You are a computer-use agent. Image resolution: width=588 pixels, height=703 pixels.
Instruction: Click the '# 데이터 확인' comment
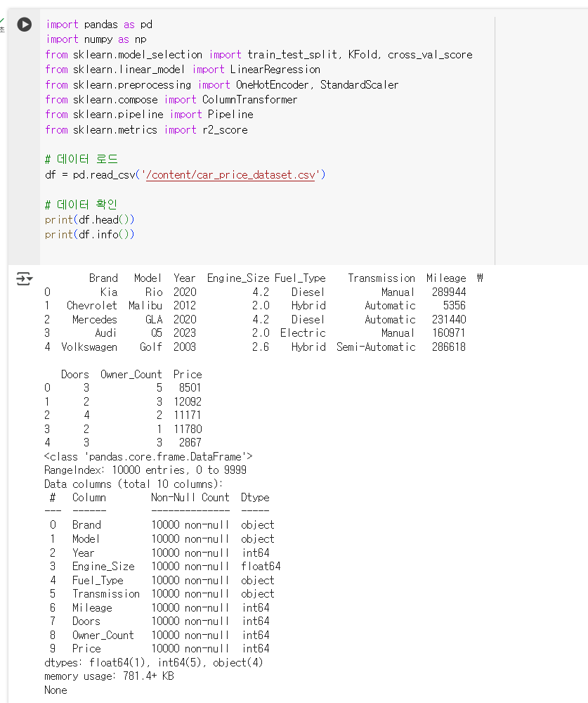click(81, 205)
